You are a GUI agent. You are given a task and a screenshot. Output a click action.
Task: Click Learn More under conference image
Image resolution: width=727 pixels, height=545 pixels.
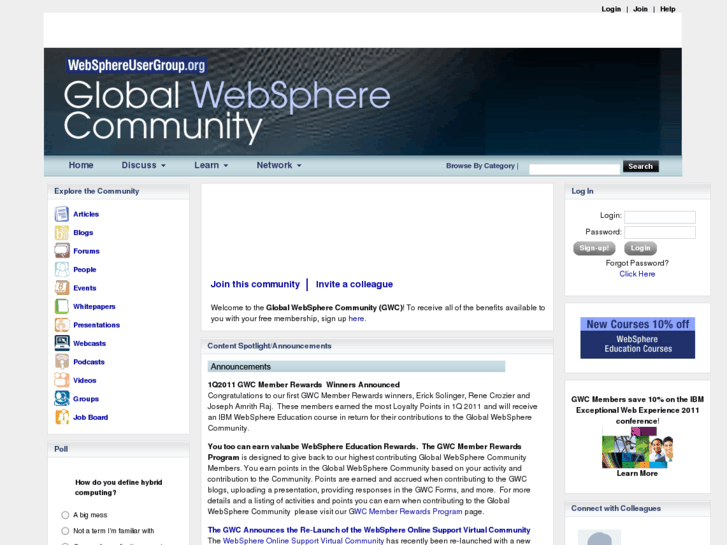pos(637,474)
